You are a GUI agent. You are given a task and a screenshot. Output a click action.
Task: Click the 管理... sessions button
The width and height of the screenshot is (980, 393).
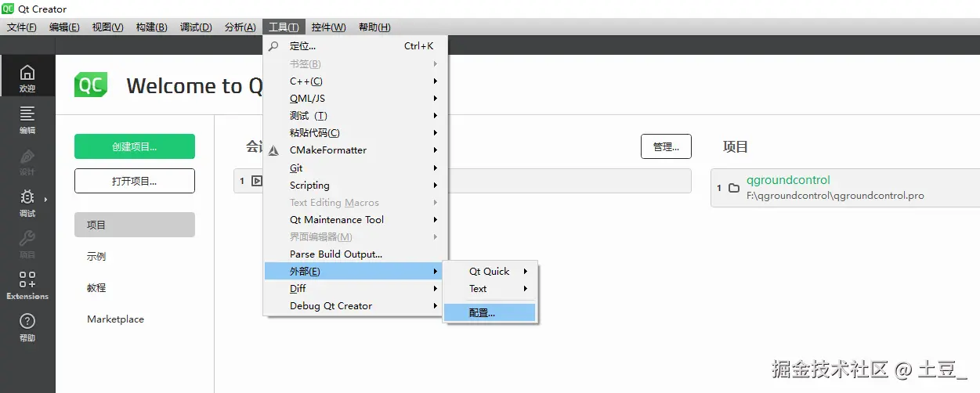(x=666, y=146)
